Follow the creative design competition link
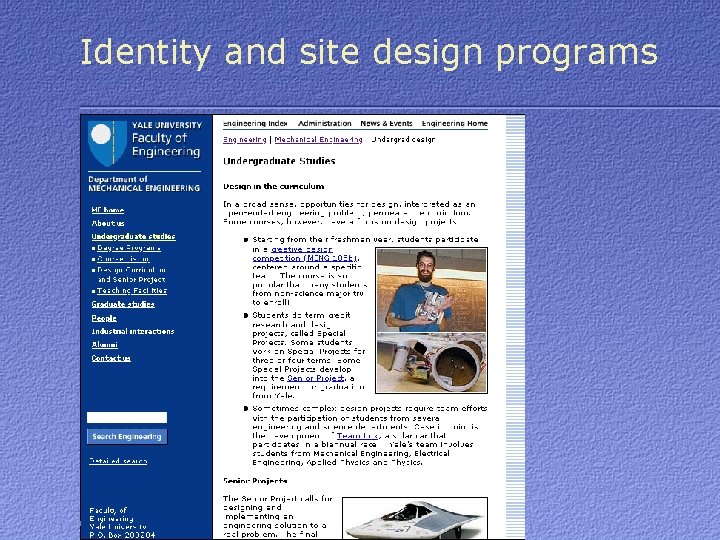The width and height of the screenshot is (720, 540). (x=305, y=253)
